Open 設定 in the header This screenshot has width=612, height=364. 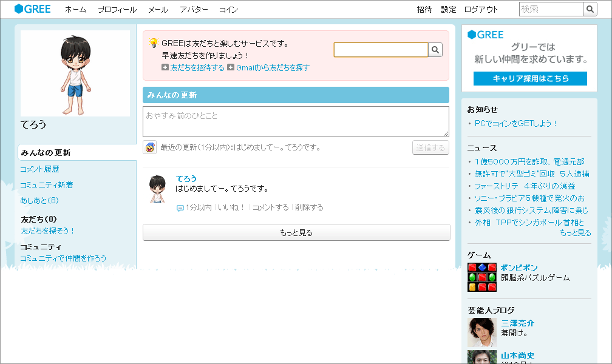449,9
